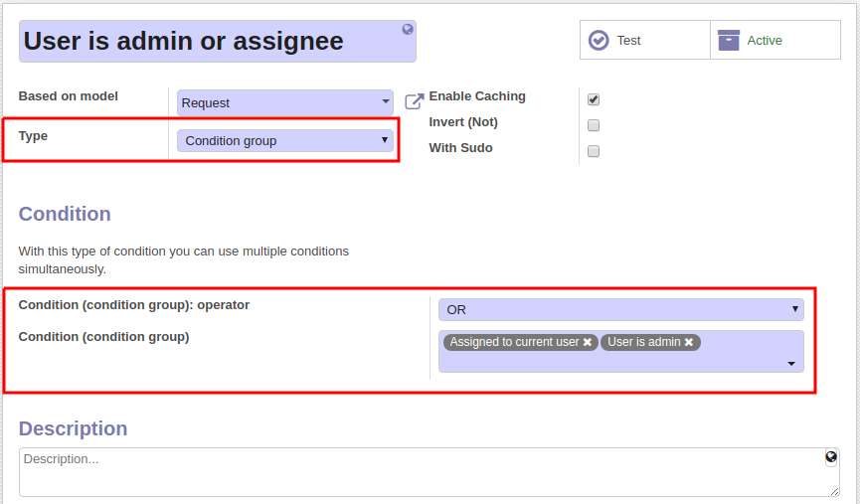Remove the 'Assigned to current user' tag
This screenshot has width=860, height=504.
[587, 342]
